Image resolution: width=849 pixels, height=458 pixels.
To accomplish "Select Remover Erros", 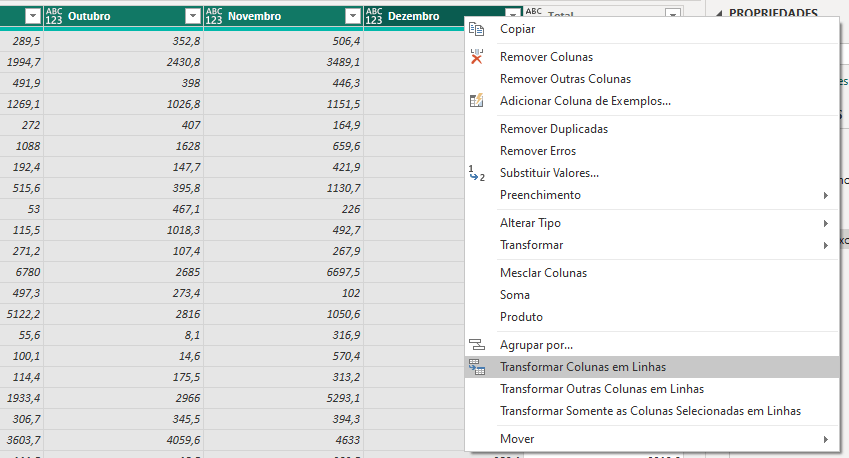I will click(652, 151).
